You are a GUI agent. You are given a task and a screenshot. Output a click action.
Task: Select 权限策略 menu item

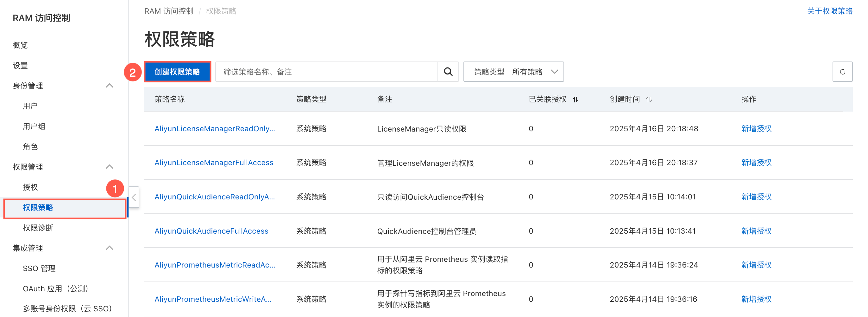point(65,208)
